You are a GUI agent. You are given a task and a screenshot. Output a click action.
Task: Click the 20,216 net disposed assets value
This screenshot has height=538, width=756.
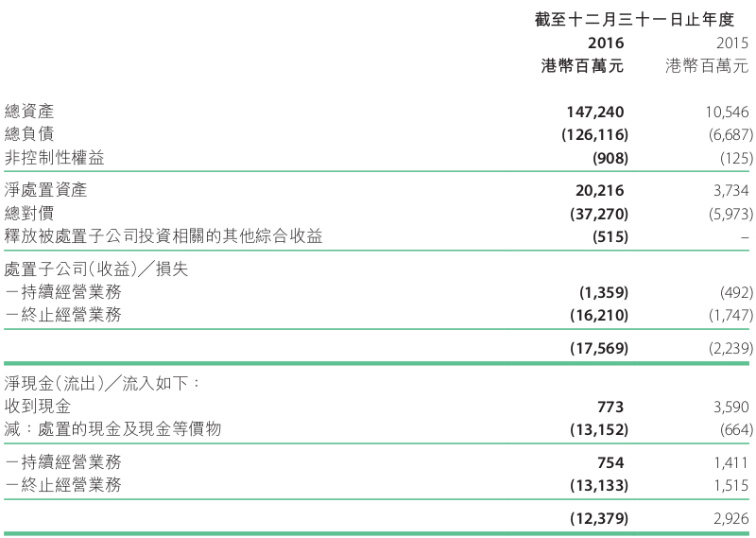(x=599, y=191)
